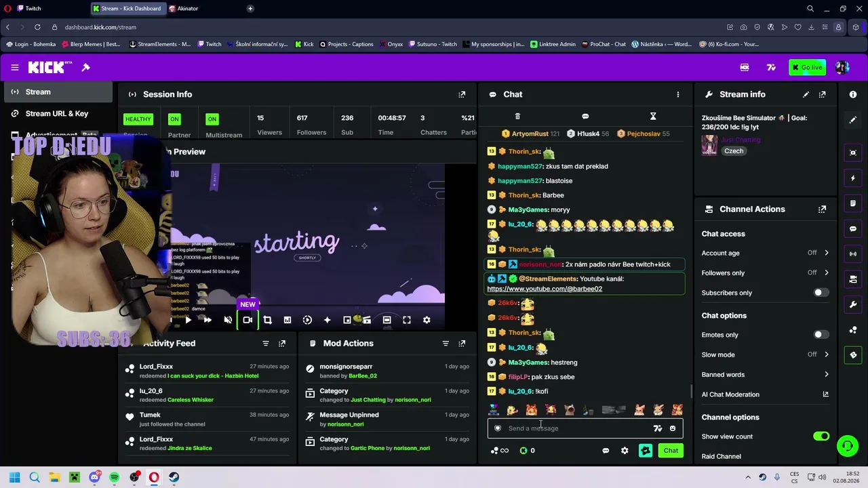This screenshot has width=868, height=488.
Task: Open the Kick hamburger menu
Action: point(14,67)
